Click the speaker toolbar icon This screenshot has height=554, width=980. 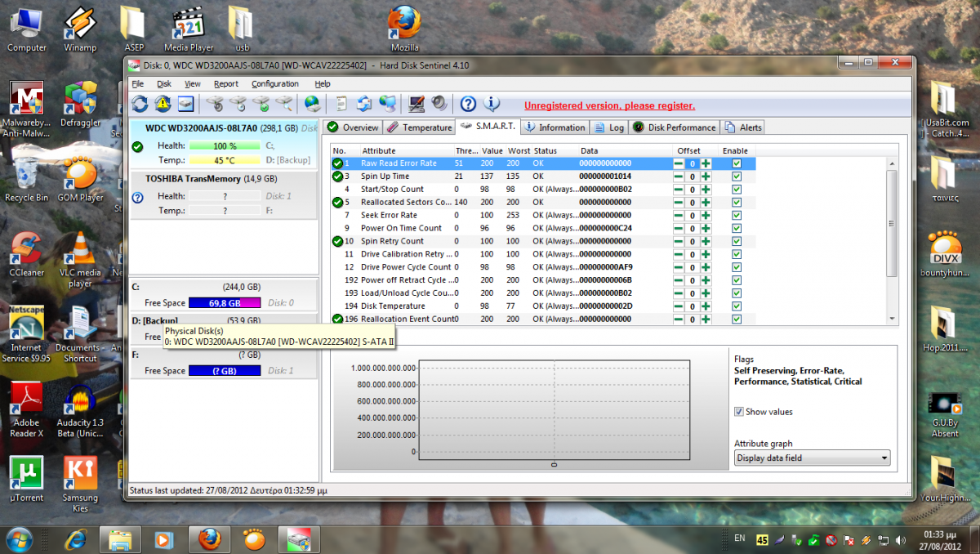tap(439, 104)
